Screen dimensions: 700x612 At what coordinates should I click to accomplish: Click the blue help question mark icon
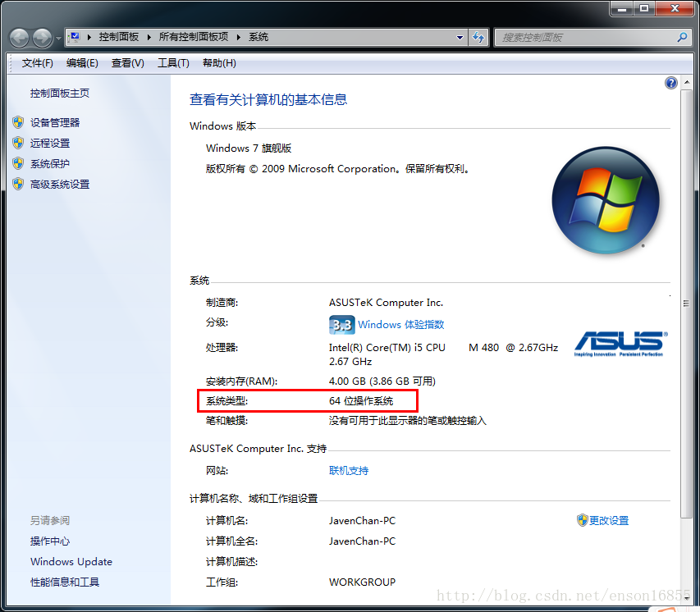(671, 83)
